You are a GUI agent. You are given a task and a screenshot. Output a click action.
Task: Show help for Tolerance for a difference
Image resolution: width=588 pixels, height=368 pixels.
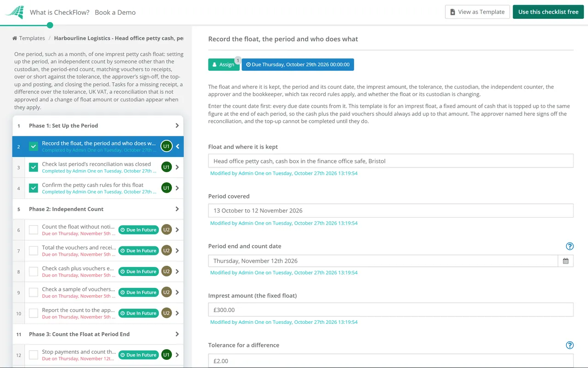pyautogui.click(x=570, y=345)
